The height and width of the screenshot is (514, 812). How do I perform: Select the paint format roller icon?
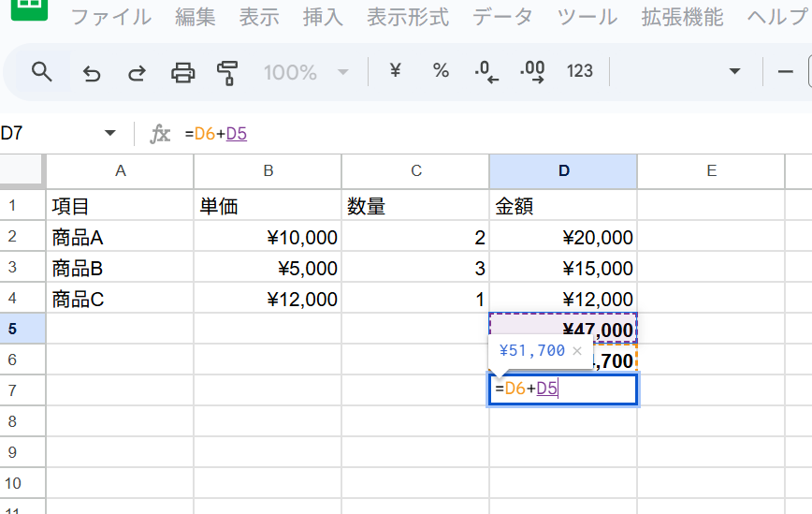pos(227,72)
